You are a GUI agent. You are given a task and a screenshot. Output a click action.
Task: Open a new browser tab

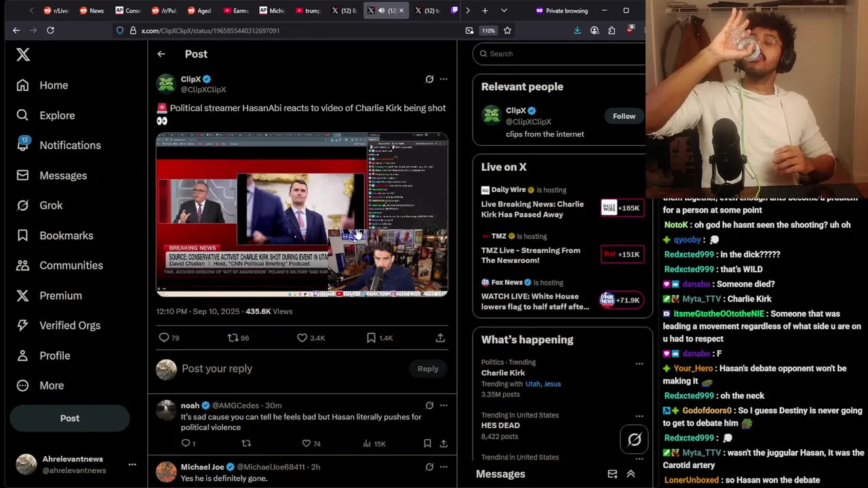485,11
